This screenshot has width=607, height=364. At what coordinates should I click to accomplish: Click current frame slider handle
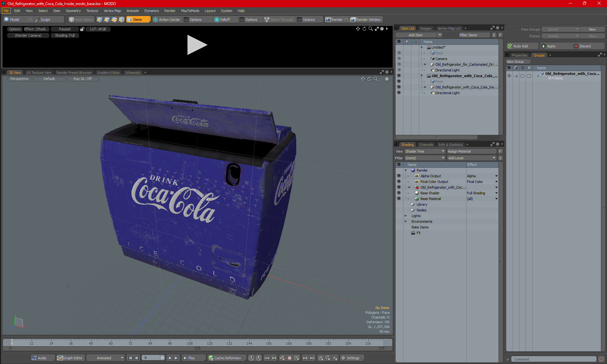tap(12, 342)
